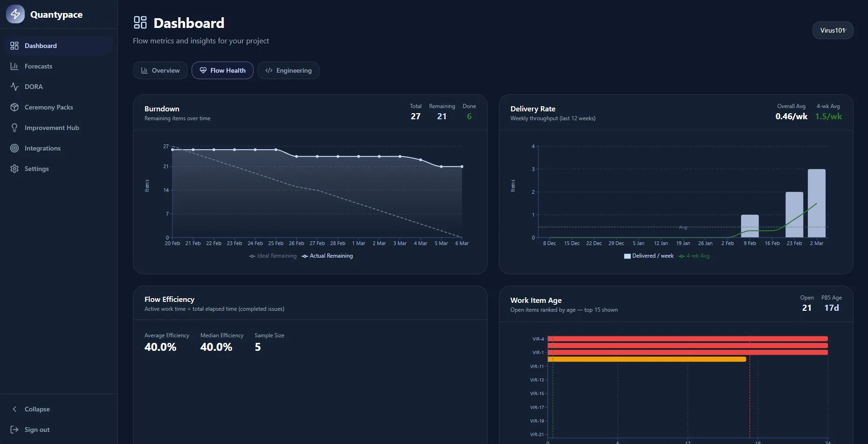Click the VIR-1 red age bar
Viewport: 868px width, 444px height.
point(688,352)
